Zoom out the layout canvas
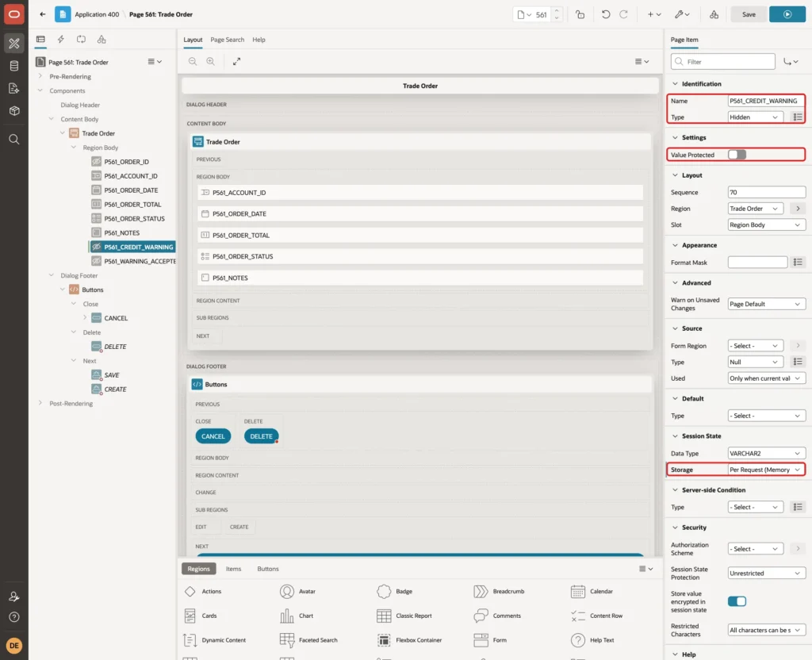This screenshot has height=660, width=812. pos(193,61)
